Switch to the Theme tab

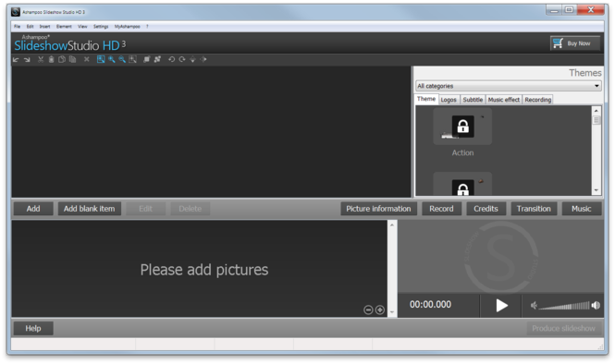click(426, 99)
